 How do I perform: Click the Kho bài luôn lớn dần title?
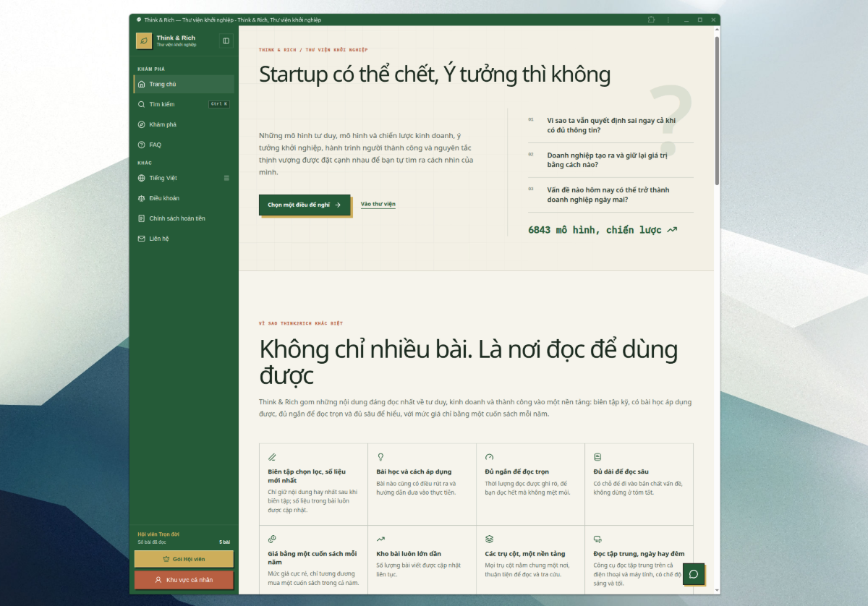409,554
